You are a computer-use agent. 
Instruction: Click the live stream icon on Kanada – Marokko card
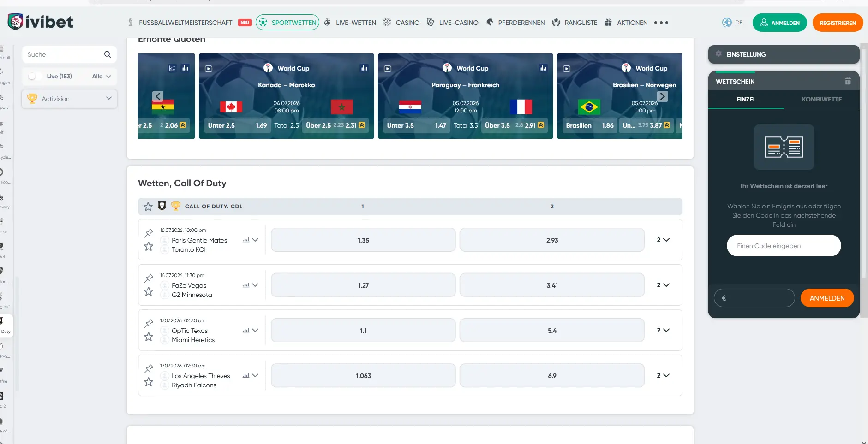(x=209, y=68)
